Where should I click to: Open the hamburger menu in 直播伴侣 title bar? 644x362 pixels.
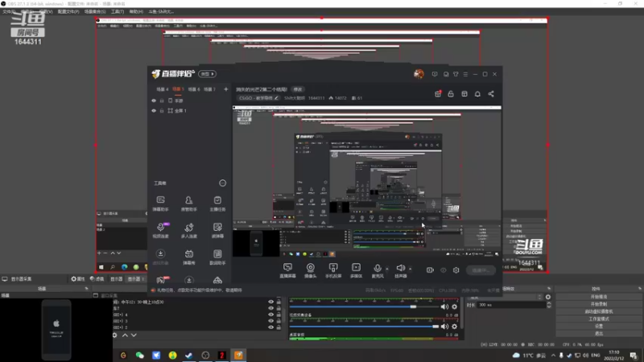point(465,74)
